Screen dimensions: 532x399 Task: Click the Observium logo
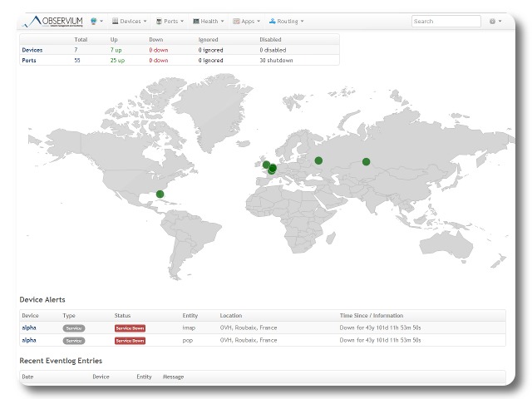(53, 21)
